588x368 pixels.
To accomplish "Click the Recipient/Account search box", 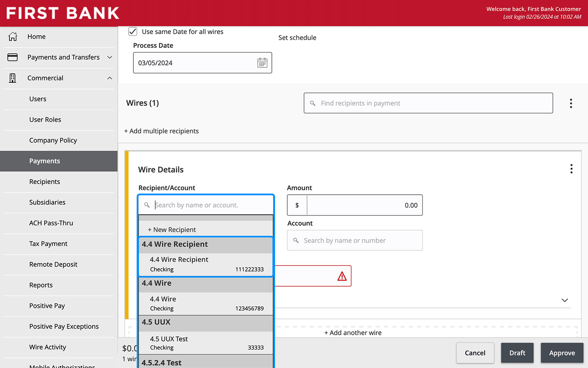I will pyautogui.click(x=206, y=205).
